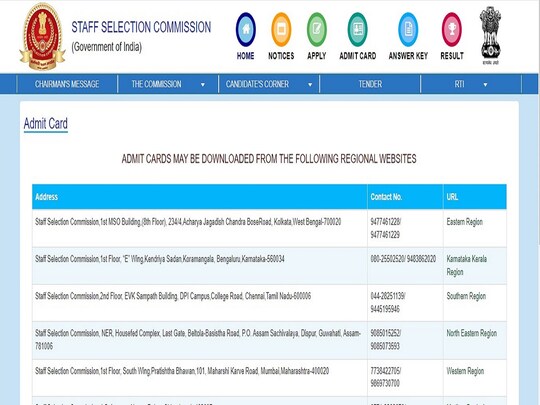Click contact number 044-28251139 cell
The height and width of the screenshot is (405, 540).
405,303
